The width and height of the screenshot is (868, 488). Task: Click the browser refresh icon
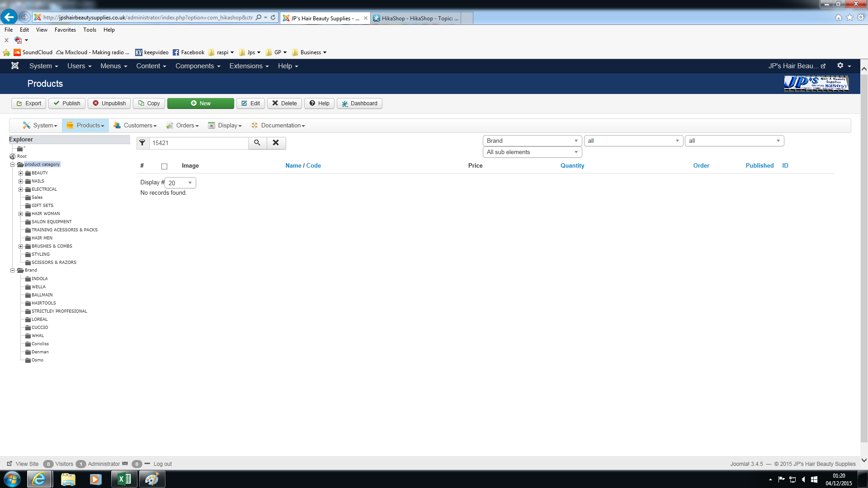pyautogui.click(x=273, y=18)
